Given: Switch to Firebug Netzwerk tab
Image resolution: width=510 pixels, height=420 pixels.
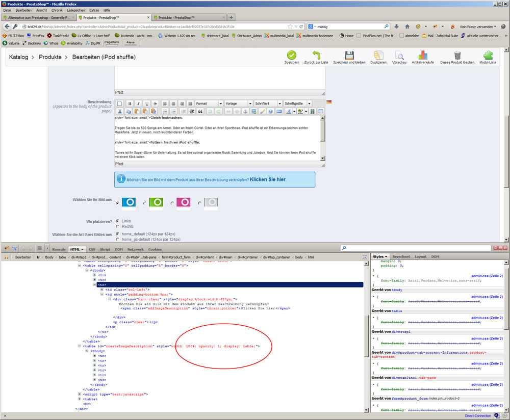Looking at the screenshot, I should pos(135,249).
